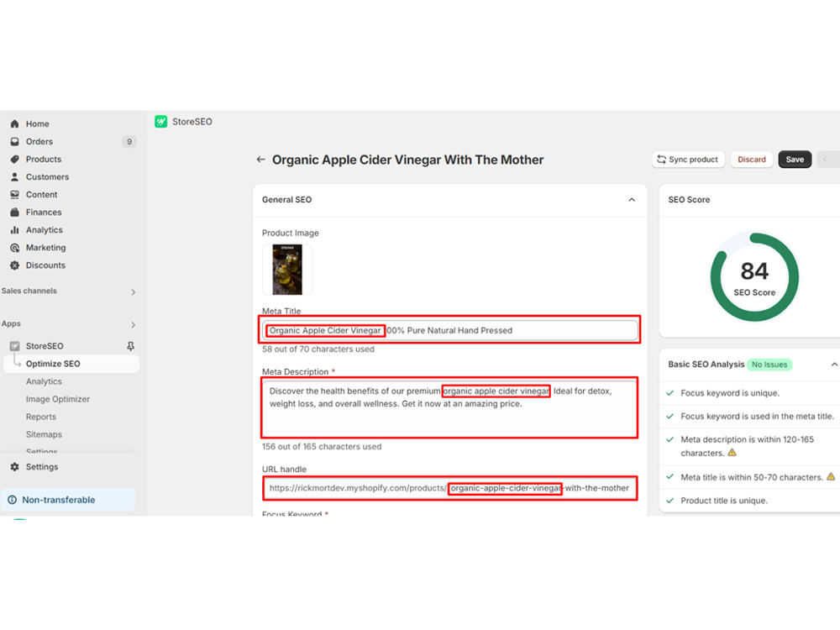Open Sitemaps under StoreSEO
The image size is (840, 630).
click(44, 434)
